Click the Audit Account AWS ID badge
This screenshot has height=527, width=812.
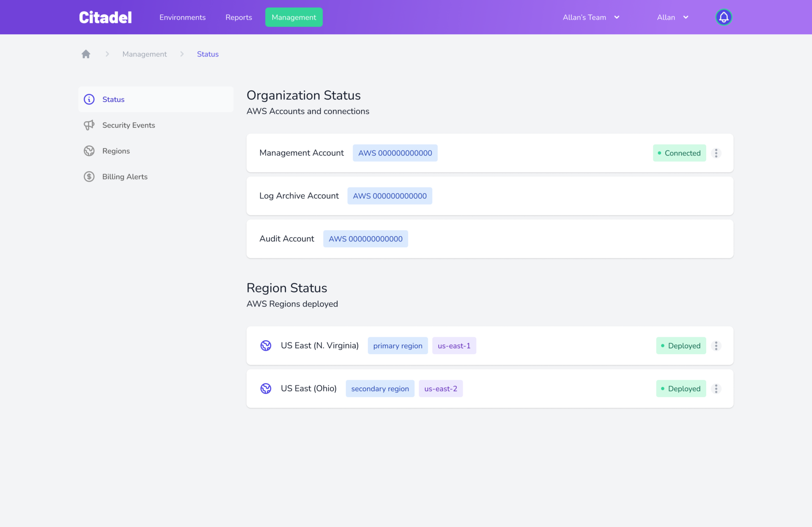point(365,239)
